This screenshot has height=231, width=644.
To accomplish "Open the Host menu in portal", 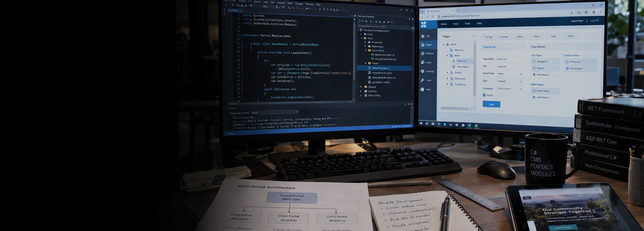I will point(456,24).
